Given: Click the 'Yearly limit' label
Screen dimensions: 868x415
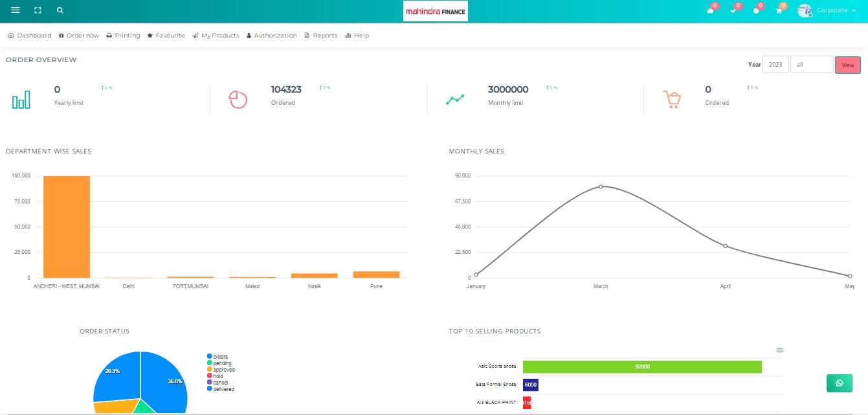Looking at the screenshot, I should pos(69,103).
